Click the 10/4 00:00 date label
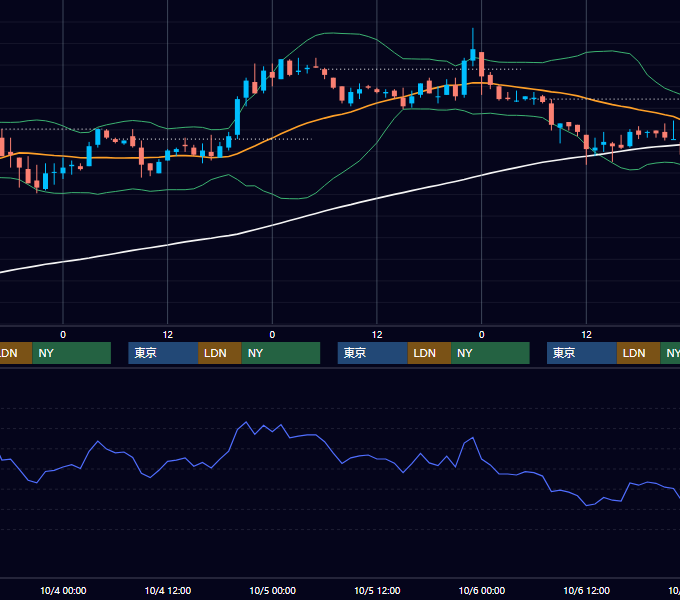Viewport: 680px width, 600px height. click(x=63, y=590)
